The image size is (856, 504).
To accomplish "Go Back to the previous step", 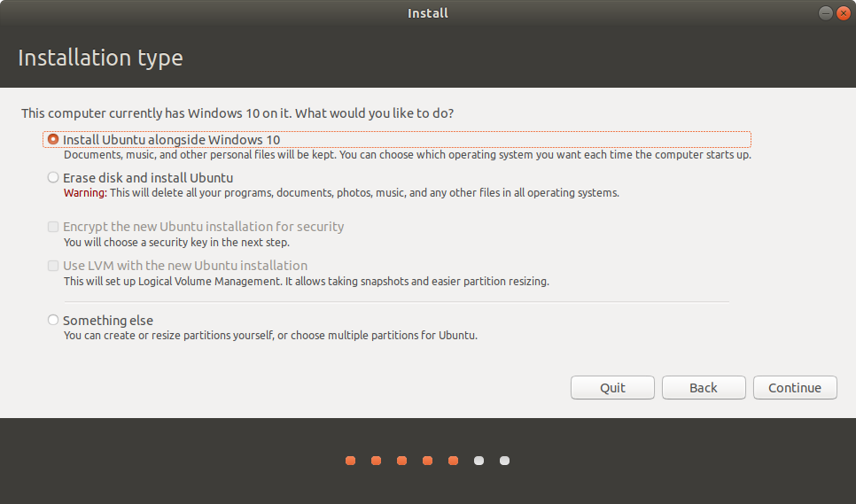I will (704, 388).
